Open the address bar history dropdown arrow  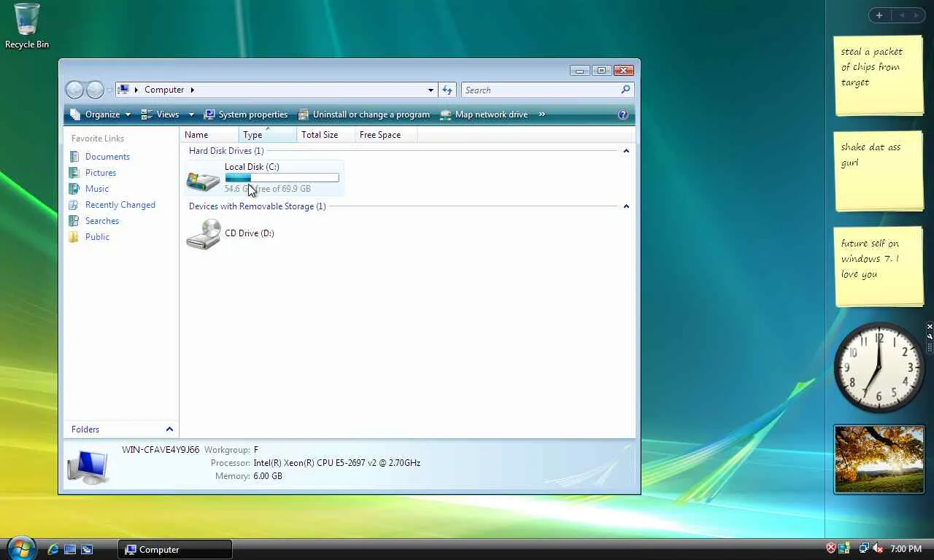[431, 90]
